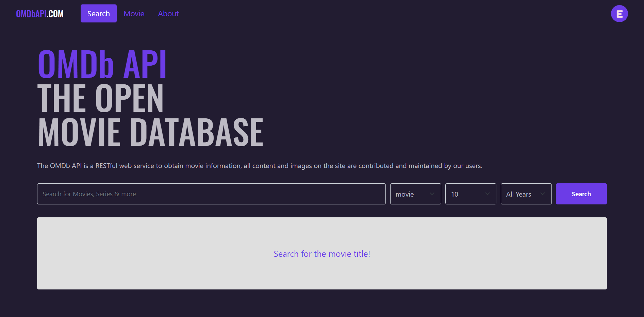The height and width of the screenshot is (317, 644).
Task: Expand the All Years dropdown
Action: point(526,194)
